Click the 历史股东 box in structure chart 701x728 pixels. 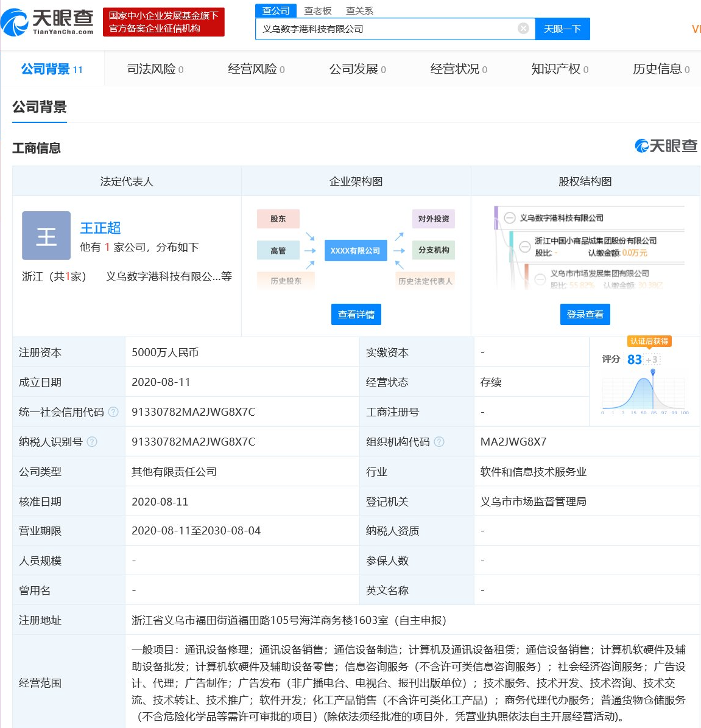286,281
